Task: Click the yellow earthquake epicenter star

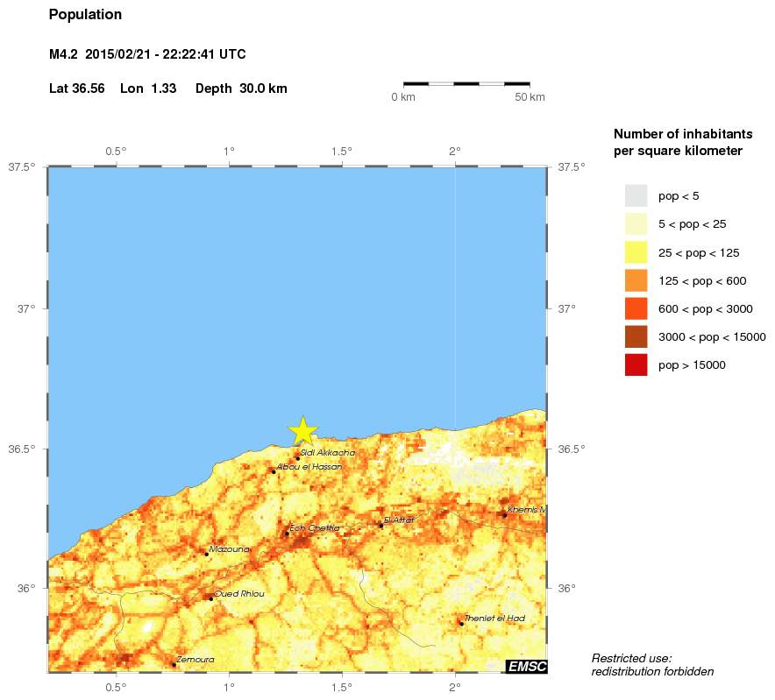Action: [302, 431]
